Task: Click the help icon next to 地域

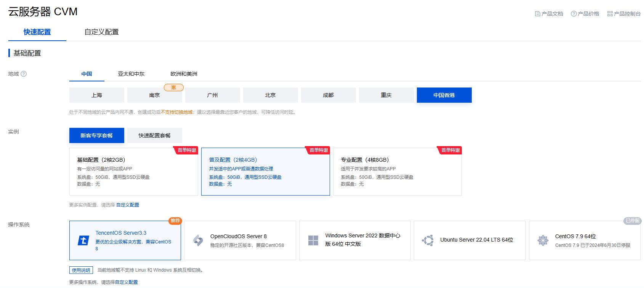Action: [24, 74]
